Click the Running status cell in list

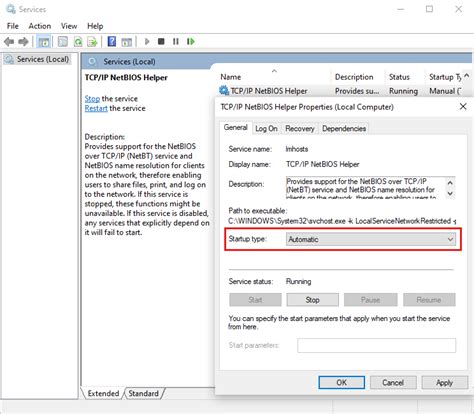[403, 91]
